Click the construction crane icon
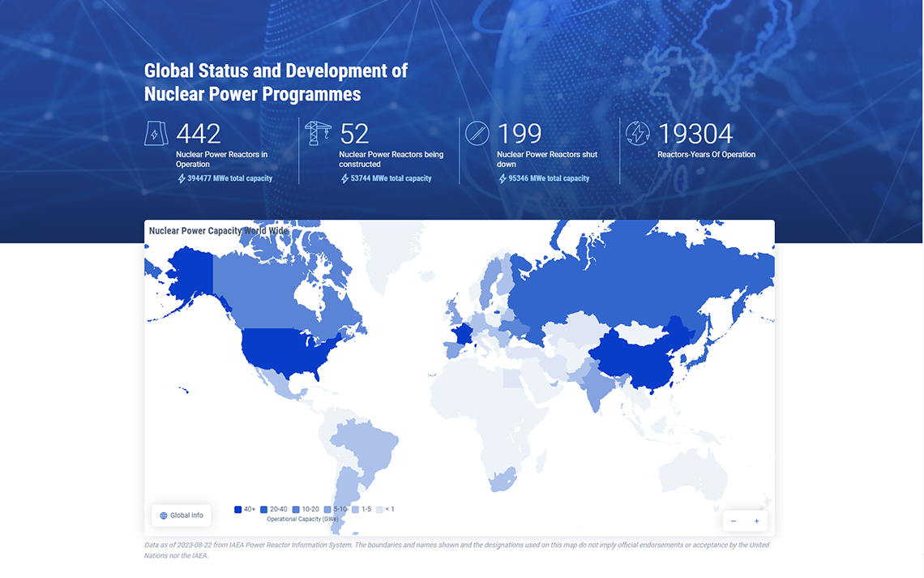Screen dimensions: 924x578 (318, 133)
